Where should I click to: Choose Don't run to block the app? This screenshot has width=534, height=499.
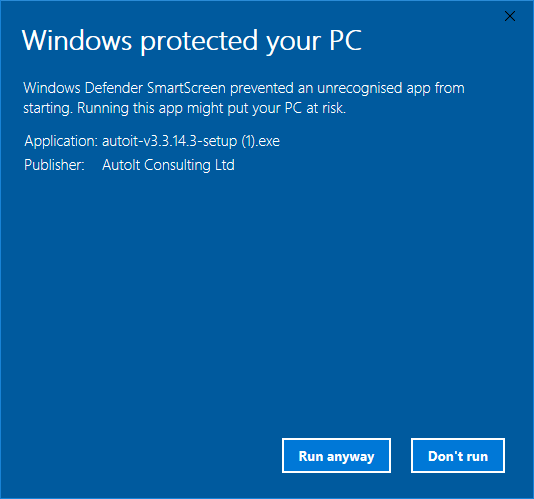pos(458,455)
